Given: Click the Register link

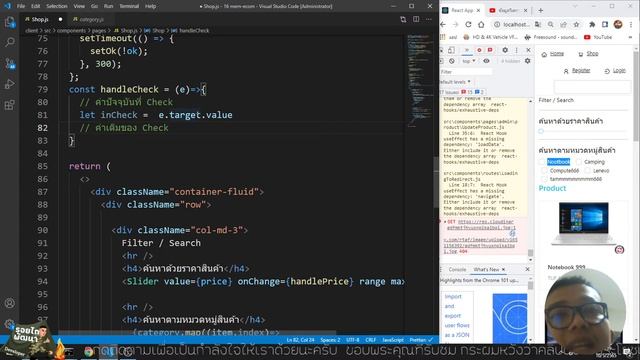Looking at the screenshot, I should pyautogui.click(x=581, y=71).
